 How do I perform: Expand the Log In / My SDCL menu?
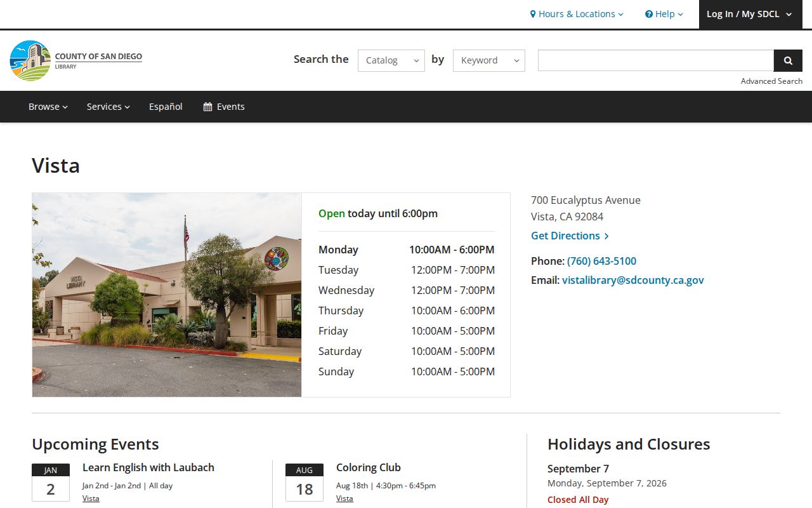750,14
